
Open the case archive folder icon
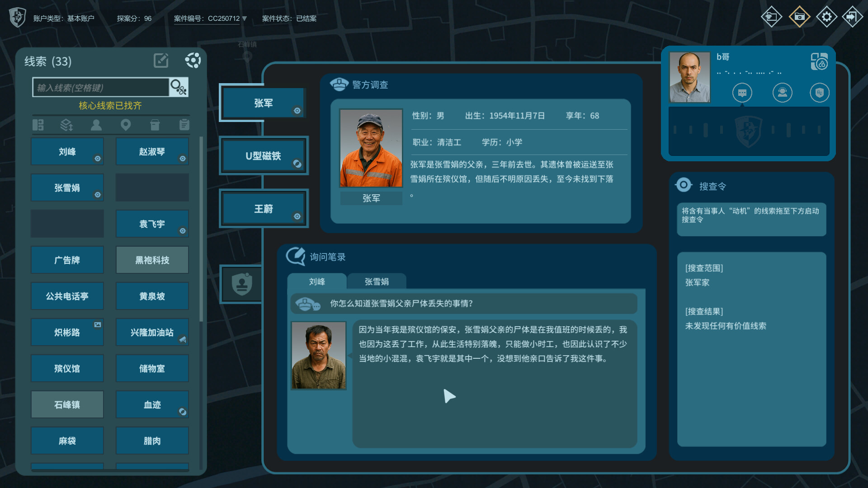[799, 17]
